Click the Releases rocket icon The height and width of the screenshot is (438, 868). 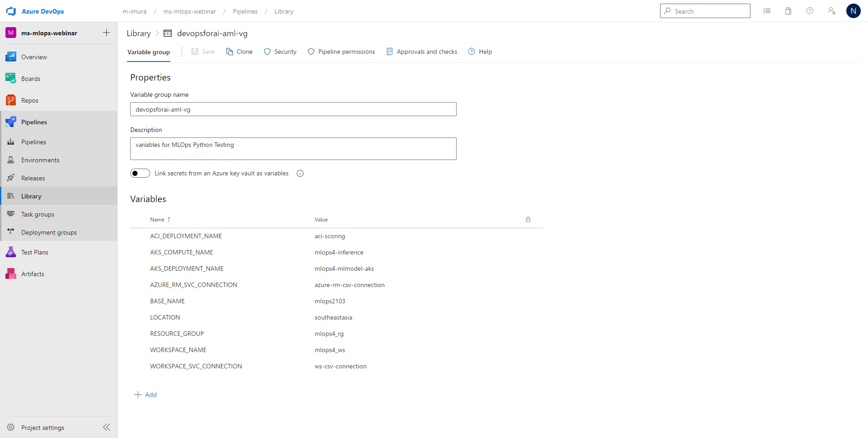11,178
